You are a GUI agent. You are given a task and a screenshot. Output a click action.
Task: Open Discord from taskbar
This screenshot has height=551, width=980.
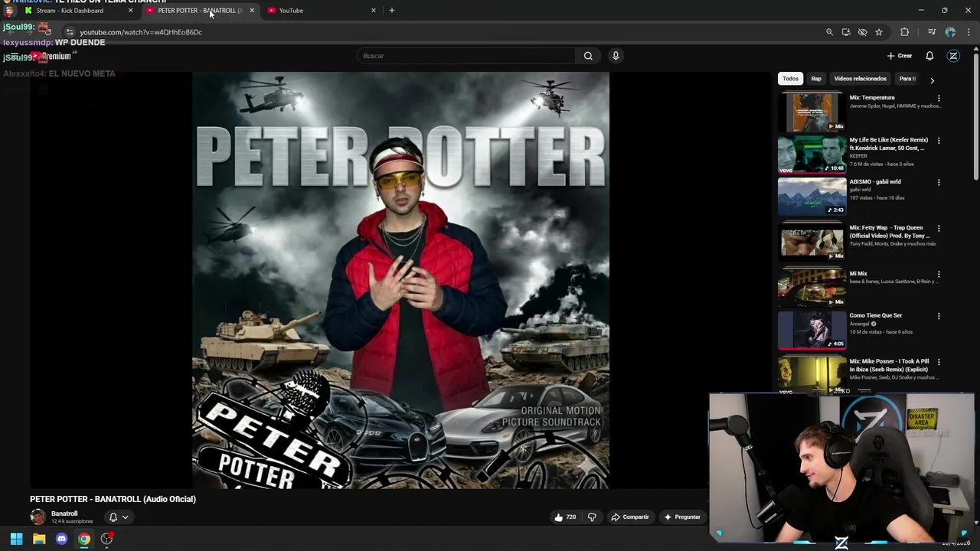[x=61, y=539]
